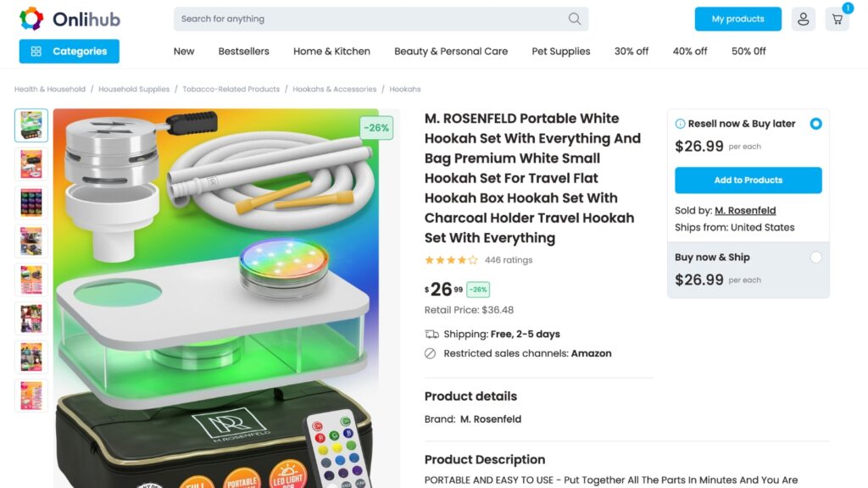
Task: Click the search magnifier icon
Action: coord(575,19)
